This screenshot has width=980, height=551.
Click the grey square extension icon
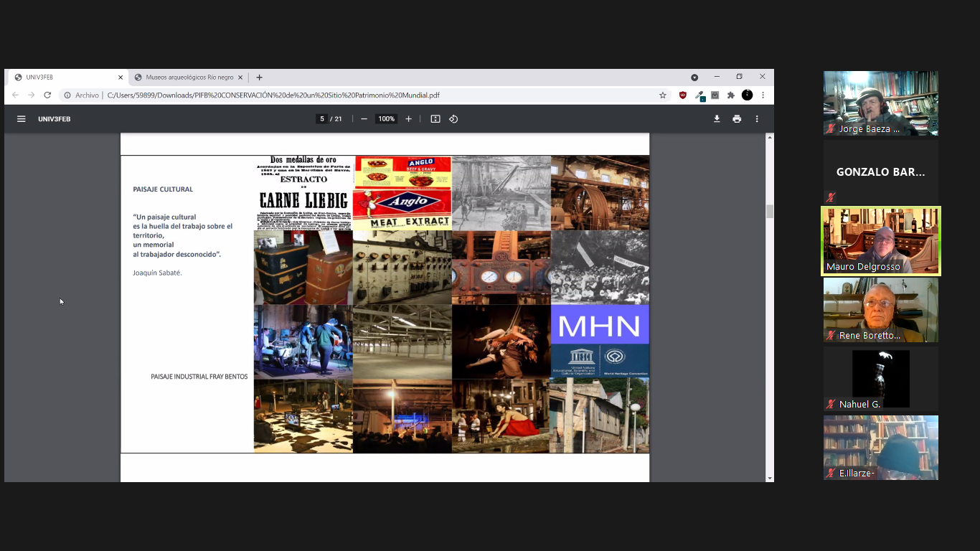(715, 95)
